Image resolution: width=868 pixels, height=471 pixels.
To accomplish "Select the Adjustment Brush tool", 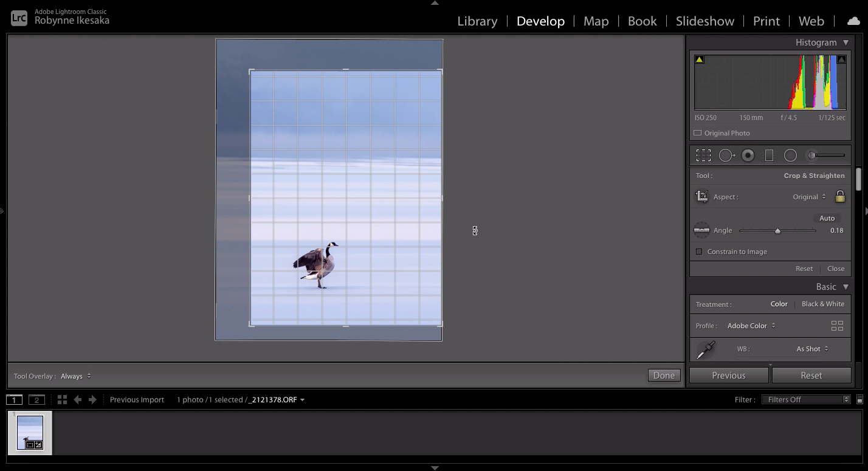I will click(811, 156).
